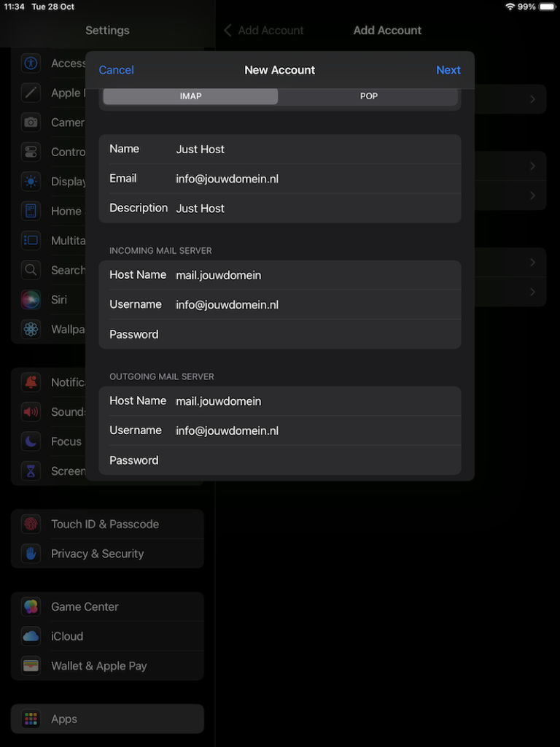Open Camera settings via camera icon
Screen dimensions: 560x747
click(x=31, y=122)
